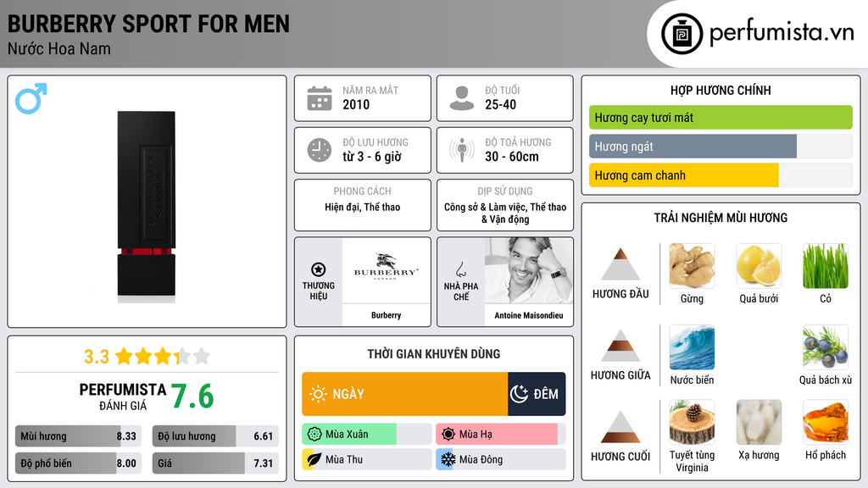Click the person icon beside Độ tuổi
The height and width of the screenshot is (488, 868).
tap(462, 98)
